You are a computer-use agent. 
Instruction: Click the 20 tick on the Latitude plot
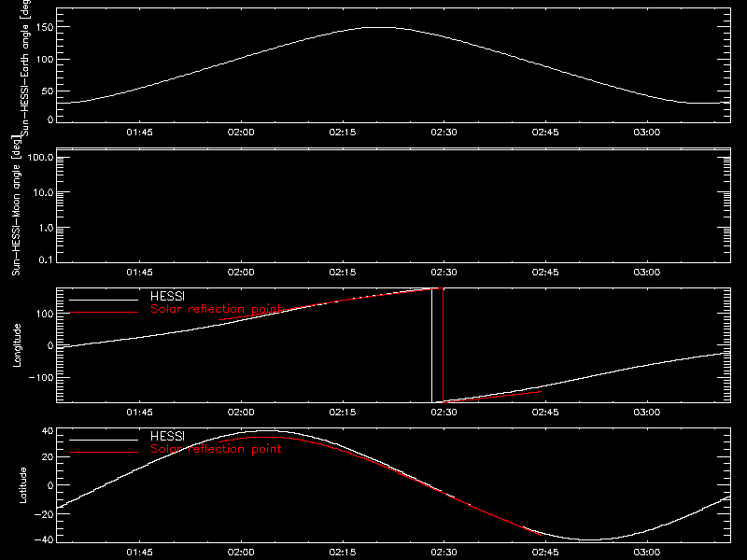pyautogui.click(x=48, y=457)
